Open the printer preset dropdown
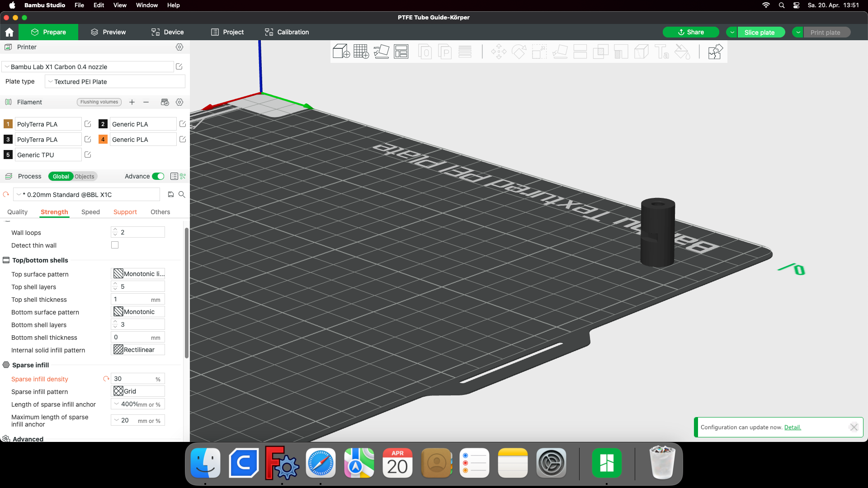868x488 pixels. coord(88,67)
